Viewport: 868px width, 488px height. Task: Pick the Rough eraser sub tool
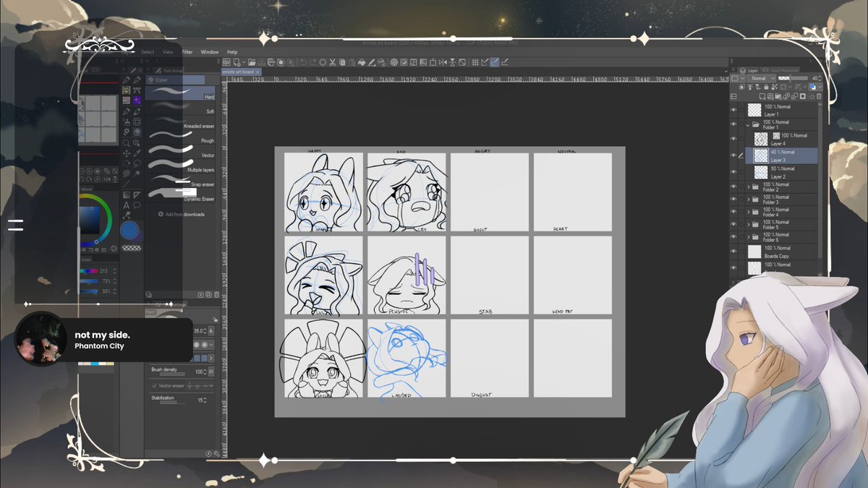tap(181, 137)
